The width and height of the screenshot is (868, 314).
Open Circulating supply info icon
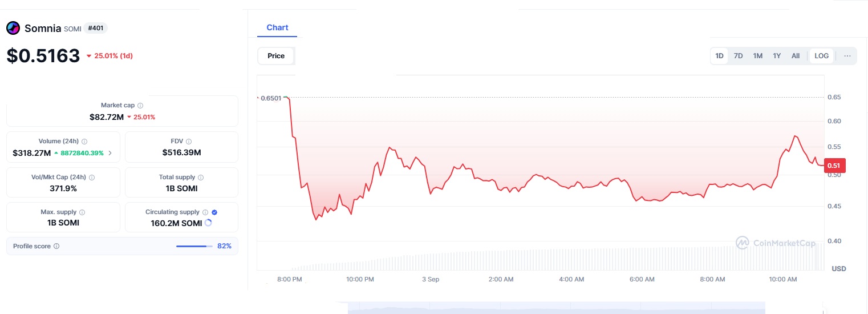point(205,212)
